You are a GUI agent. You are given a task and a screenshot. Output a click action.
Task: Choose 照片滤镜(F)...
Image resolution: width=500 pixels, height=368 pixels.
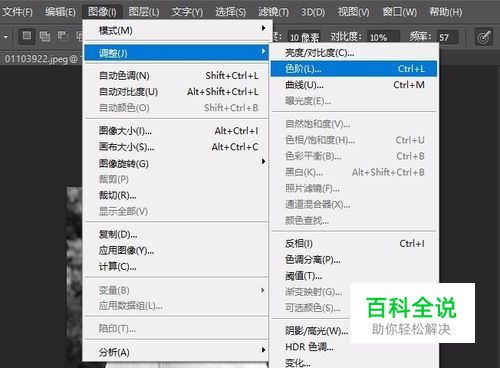point(354,188)
